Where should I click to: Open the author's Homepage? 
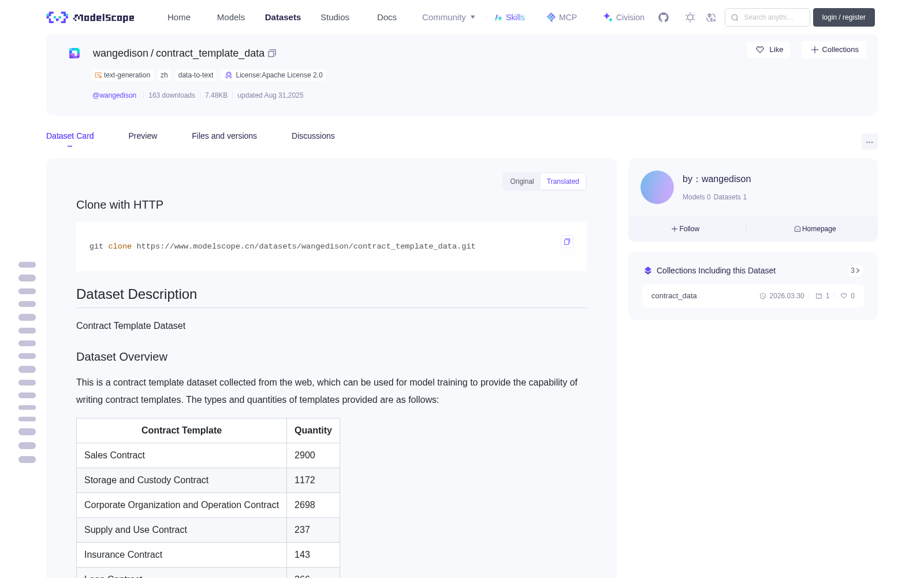coord(815,229)
